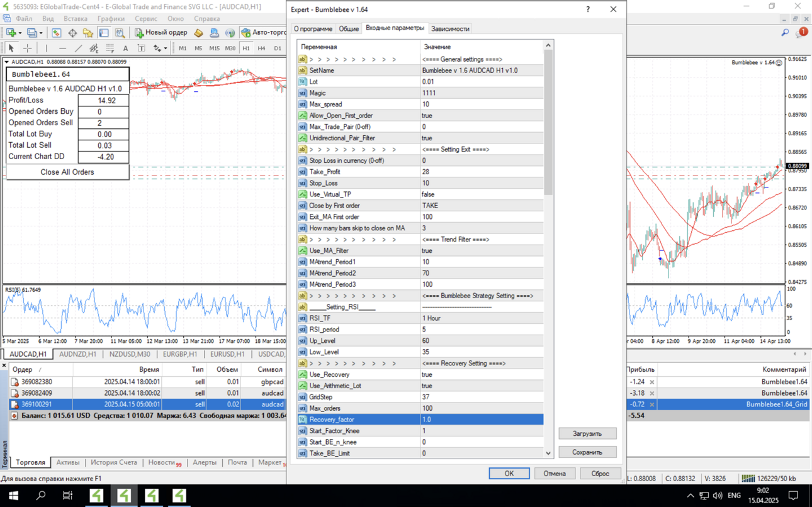Open Task View on the taskbar
Screen dimensions: 812x507
pyautogui.click(x=68, y=496)
